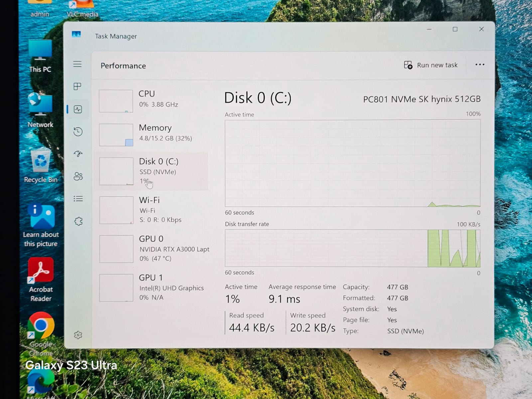Click the '44.4 KB/s' read speed value
Screen dimensions: 532x399
click(252, 328)
